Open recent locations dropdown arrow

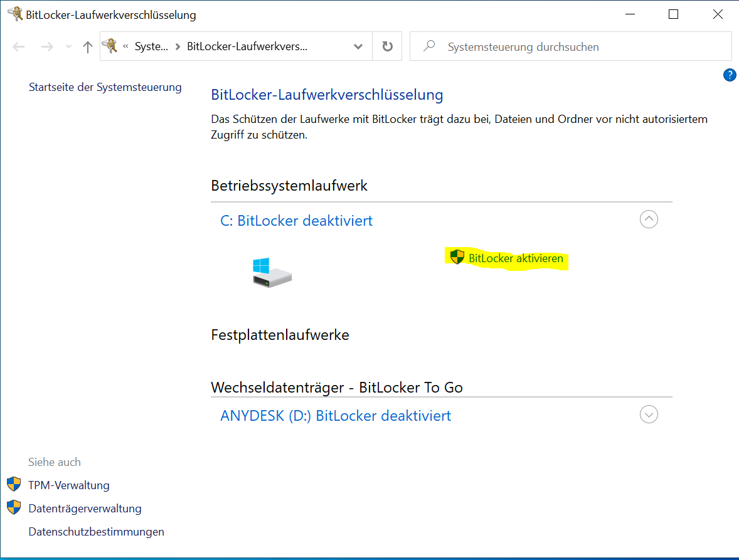click(69, 46)
